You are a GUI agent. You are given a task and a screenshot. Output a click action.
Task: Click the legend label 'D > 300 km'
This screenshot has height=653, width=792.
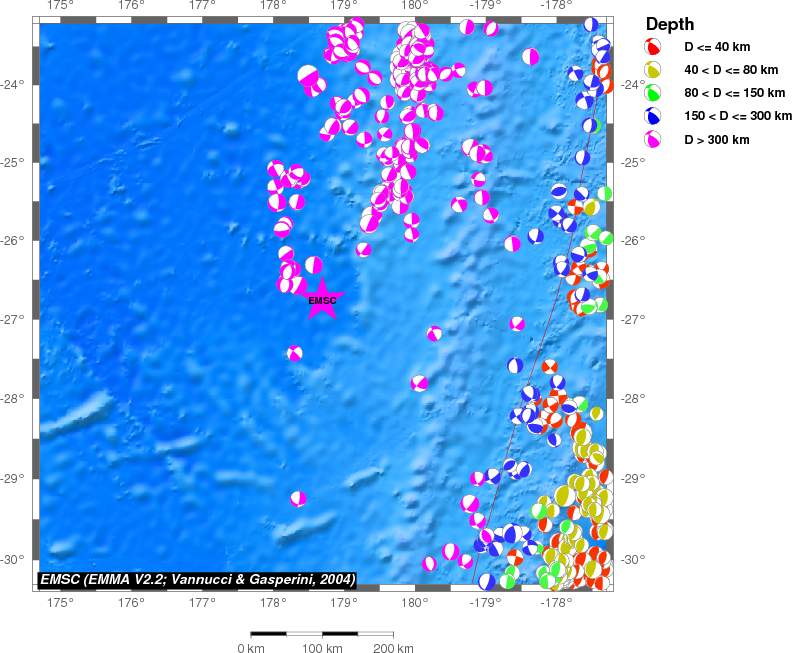[x=717, y=140]
